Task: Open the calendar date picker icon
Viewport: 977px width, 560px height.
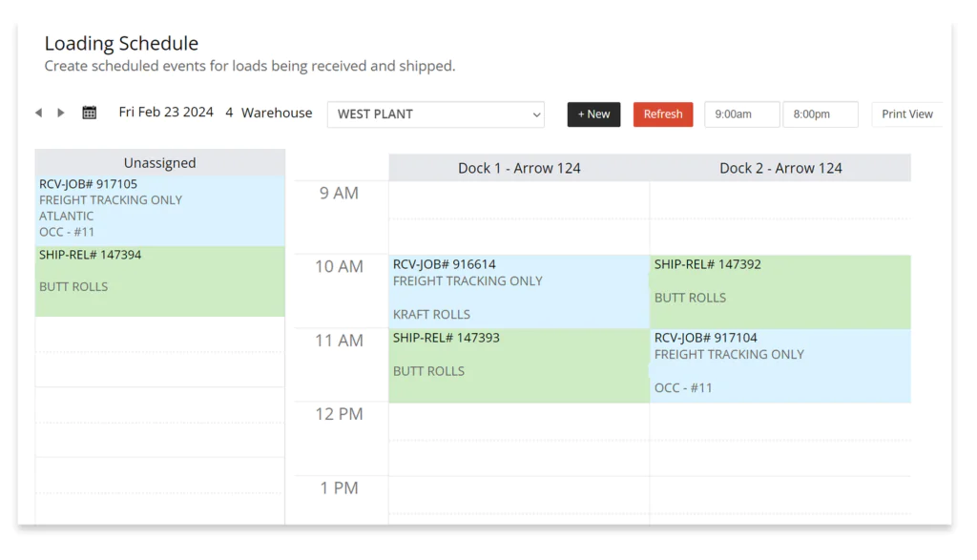Action: [x=89, y=113]
